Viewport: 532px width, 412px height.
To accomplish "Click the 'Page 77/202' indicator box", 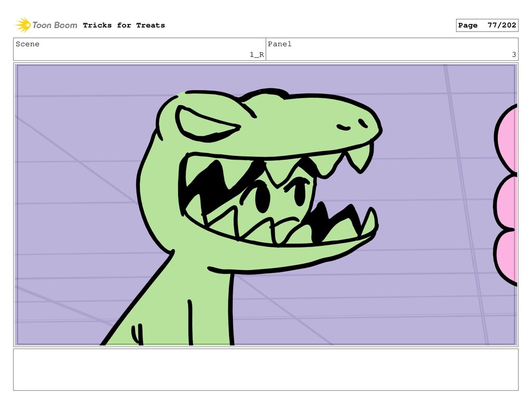I will click(487, 25).
